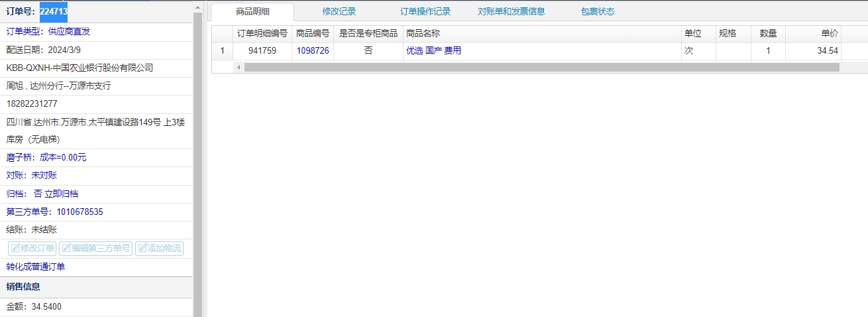Image resolution: width=868 pixels, height=317 pixels.
Task: Click the 磨子桥:成本=0.00元 line
Action: [x=46, y=157]
